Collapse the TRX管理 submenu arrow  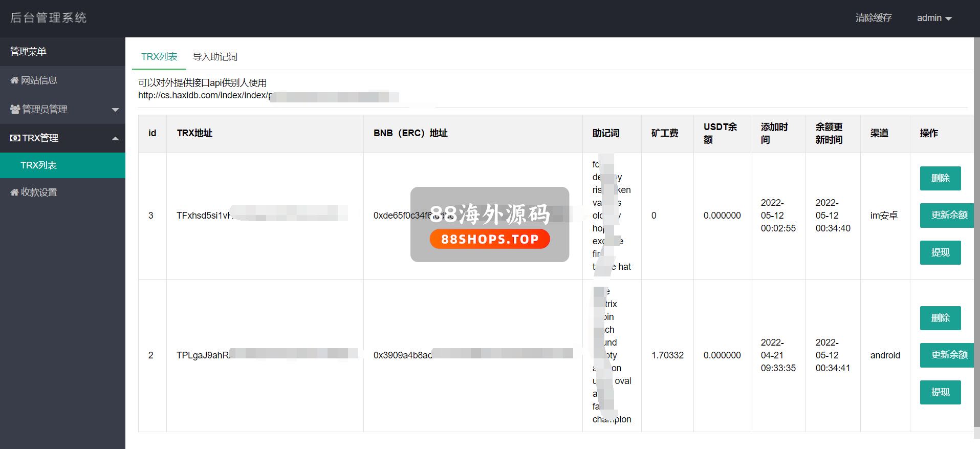click(115, 138)
